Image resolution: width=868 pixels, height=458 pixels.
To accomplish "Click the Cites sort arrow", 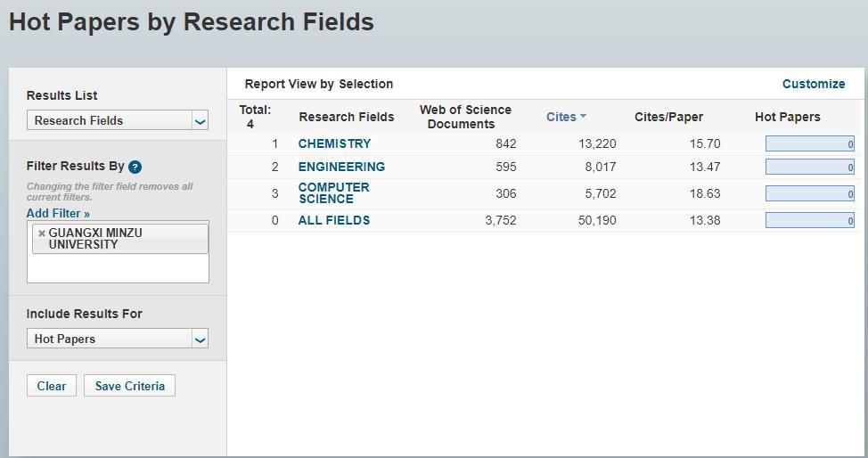I will click(583, 117).
